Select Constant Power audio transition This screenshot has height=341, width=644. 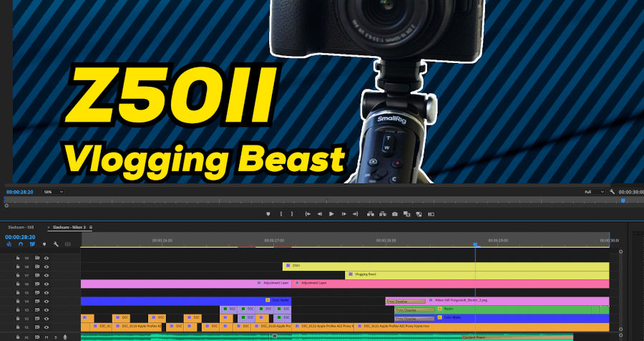tap(517, 337)
